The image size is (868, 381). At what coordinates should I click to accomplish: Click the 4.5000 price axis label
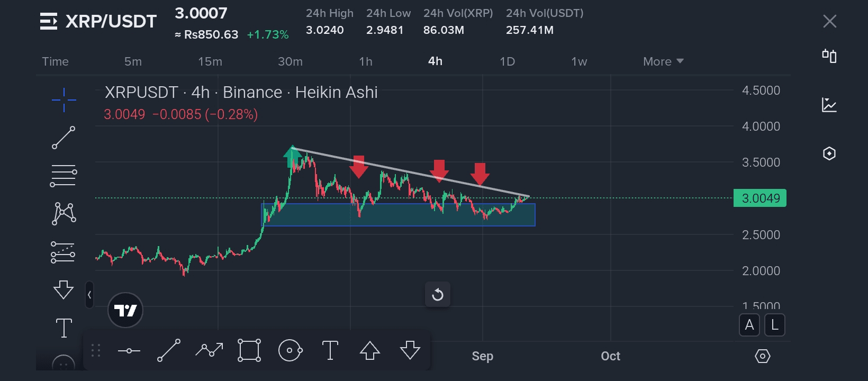(761, 90)
